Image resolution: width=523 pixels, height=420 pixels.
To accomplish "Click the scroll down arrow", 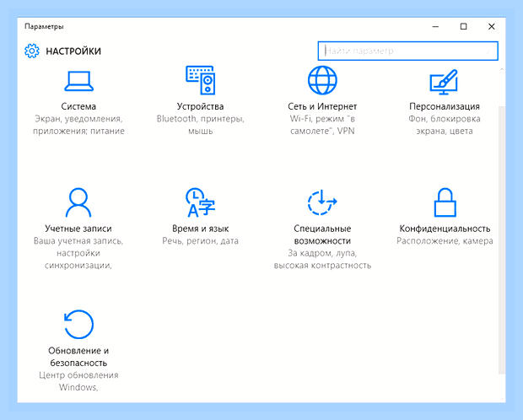I will pyautogui.click(x=502, y=399).
